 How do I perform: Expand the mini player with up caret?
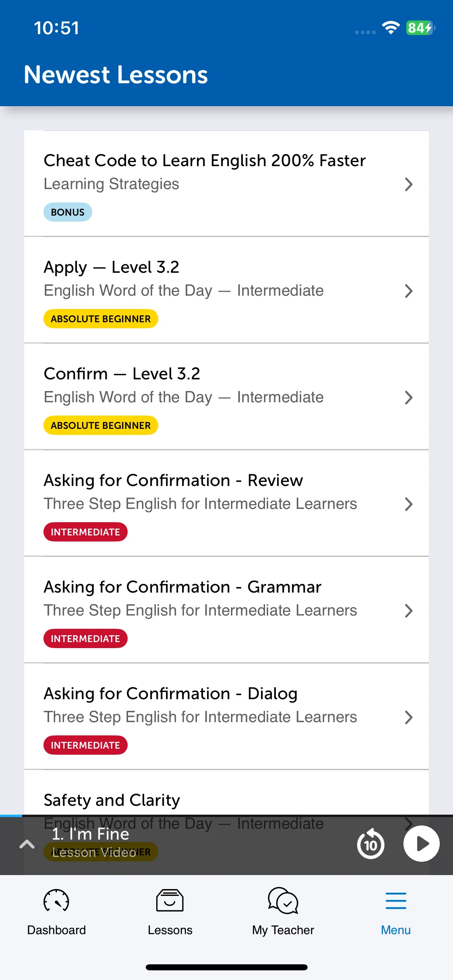(27, 844)
